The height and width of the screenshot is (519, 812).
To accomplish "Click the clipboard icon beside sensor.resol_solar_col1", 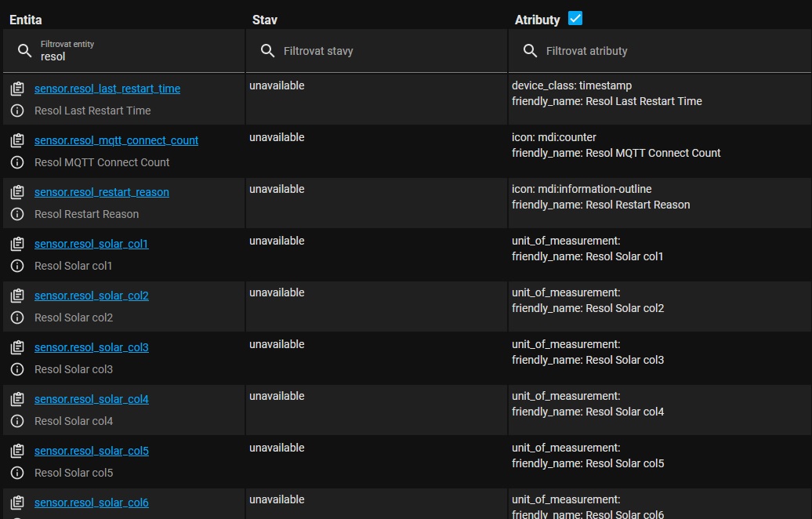I will click(x=17, y=243).
